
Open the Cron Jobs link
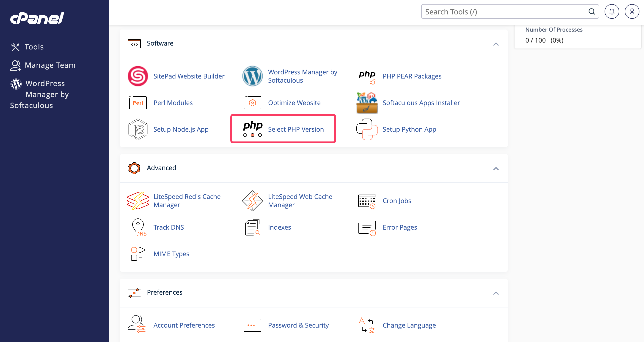(x=397, y=201)
